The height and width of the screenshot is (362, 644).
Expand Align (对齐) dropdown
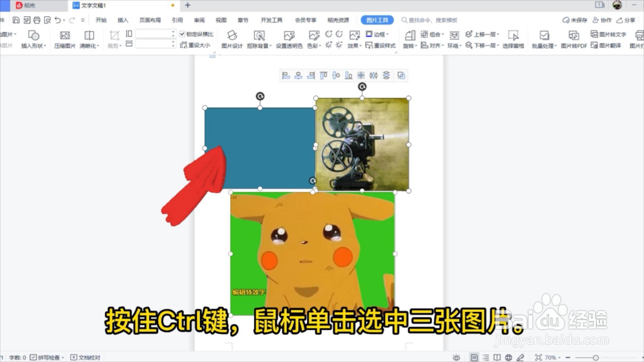click(x=433, y=45)
